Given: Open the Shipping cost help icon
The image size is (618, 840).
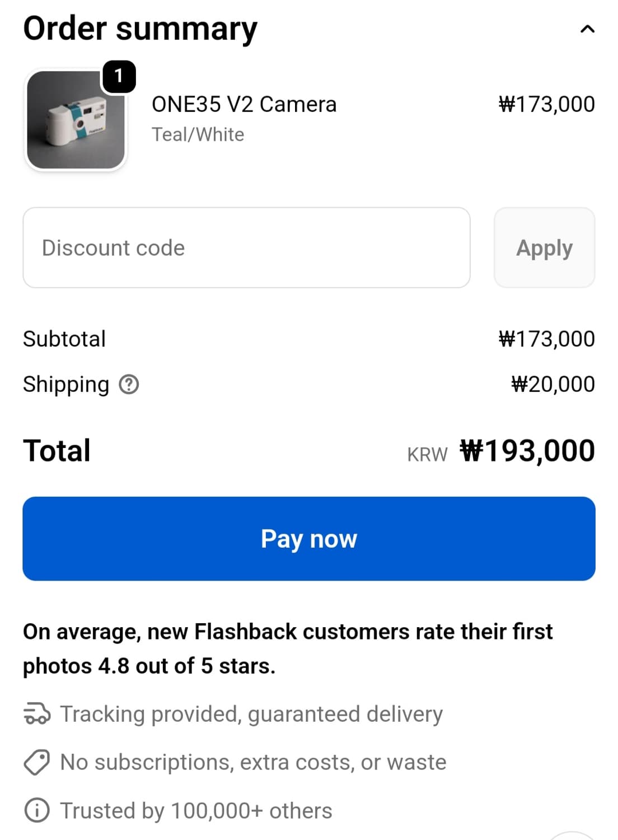Looking at the screenshot, I should click(129, 385).
